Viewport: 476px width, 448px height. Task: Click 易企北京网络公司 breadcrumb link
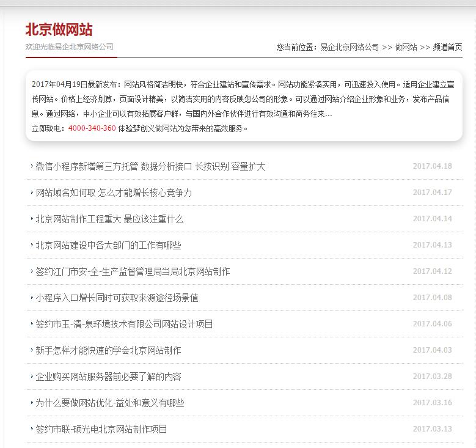[350, 47]
